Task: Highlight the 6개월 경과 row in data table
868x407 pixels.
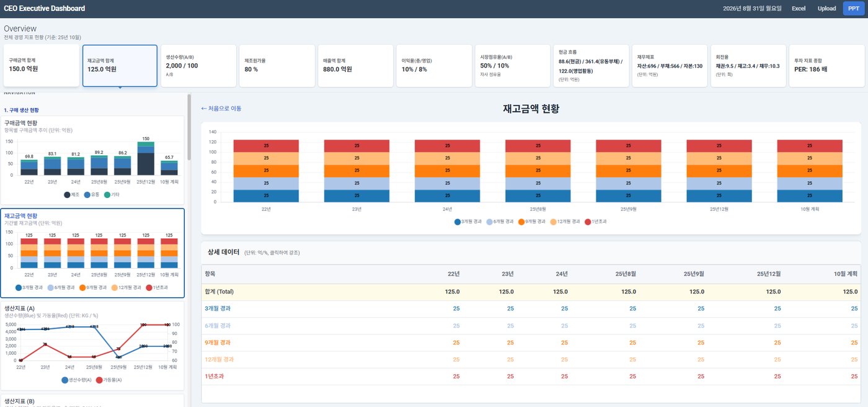Action: (531, 325)
